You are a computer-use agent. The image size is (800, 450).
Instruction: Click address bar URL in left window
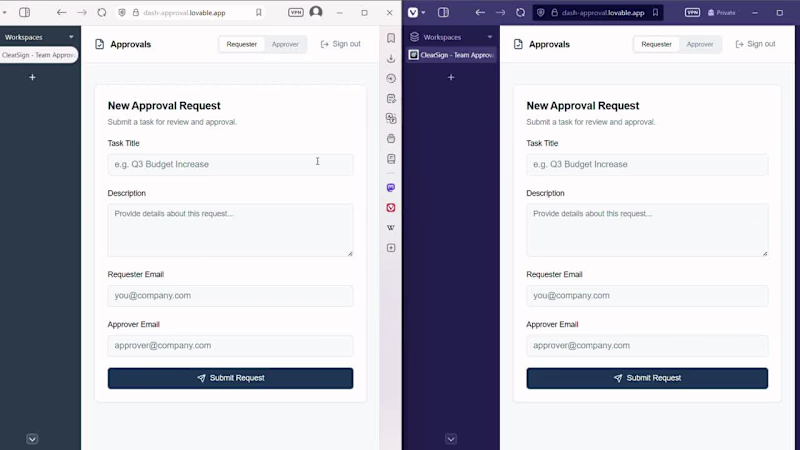(x=184, y=13)
